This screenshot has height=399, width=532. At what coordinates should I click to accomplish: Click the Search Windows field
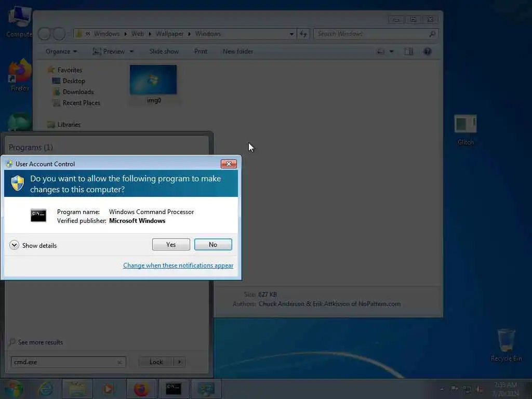point(376,34)
